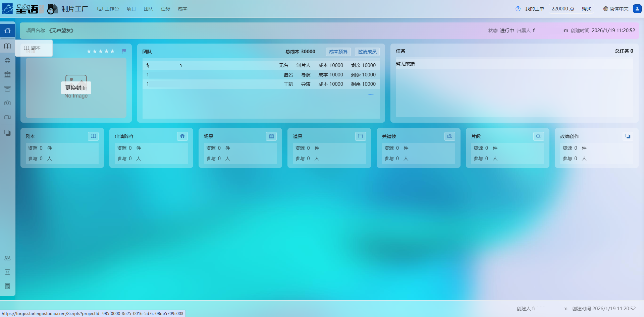Click the hourglass icon in sidebar
The height and width of the screenshot is (317, 644).
[x=7, y=272]
